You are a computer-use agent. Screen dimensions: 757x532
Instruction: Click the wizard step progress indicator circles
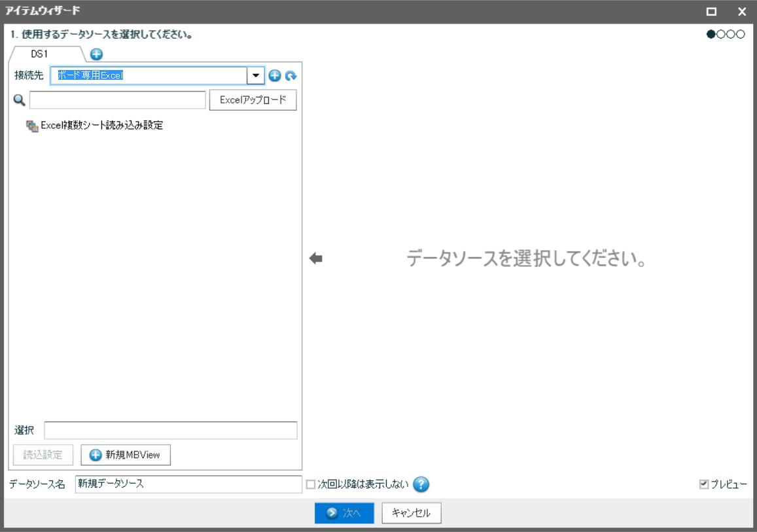pos(726,35)
